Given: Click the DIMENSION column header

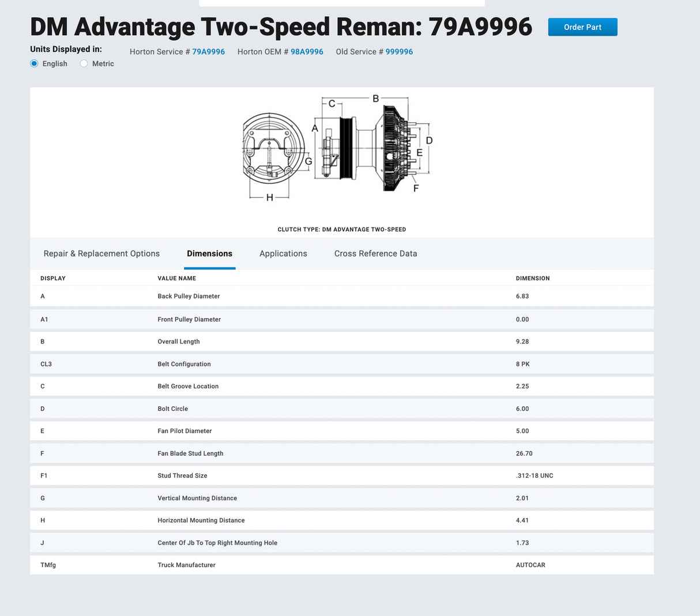Looking at the screenshot, I should click(x=532, y=278).
